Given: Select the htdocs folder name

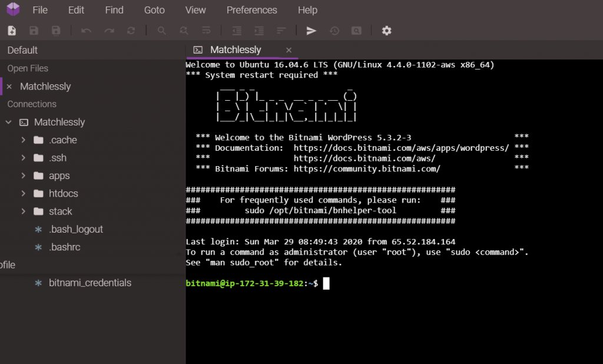Looking at the screenshot, I should pos(64,194).
